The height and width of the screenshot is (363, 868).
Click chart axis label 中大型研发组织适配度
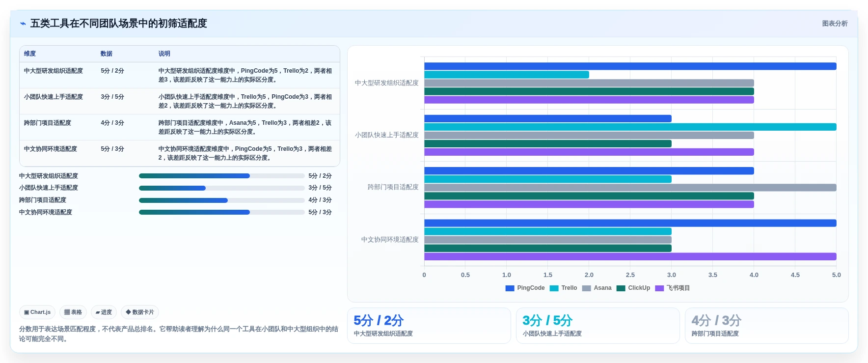(387, 83)
